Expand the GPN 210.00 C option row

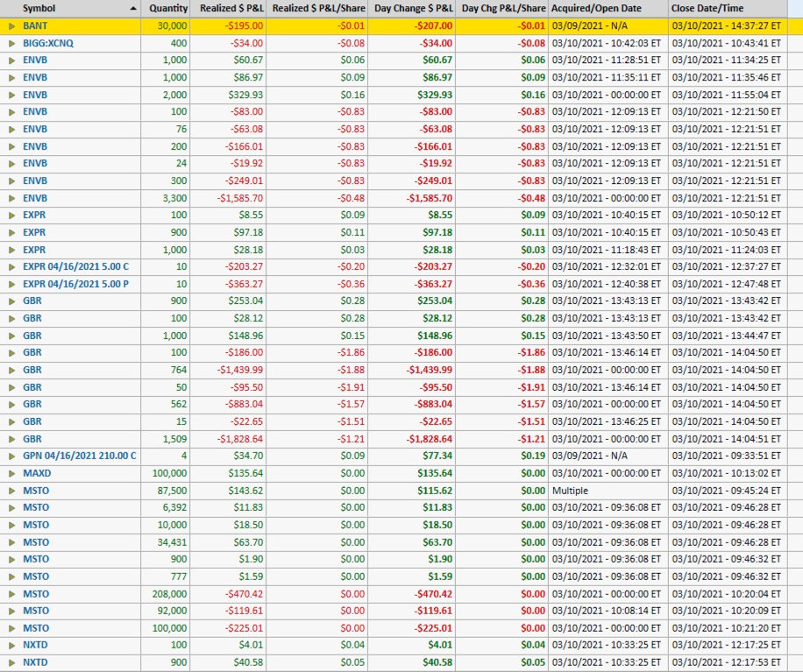point(11,456)
